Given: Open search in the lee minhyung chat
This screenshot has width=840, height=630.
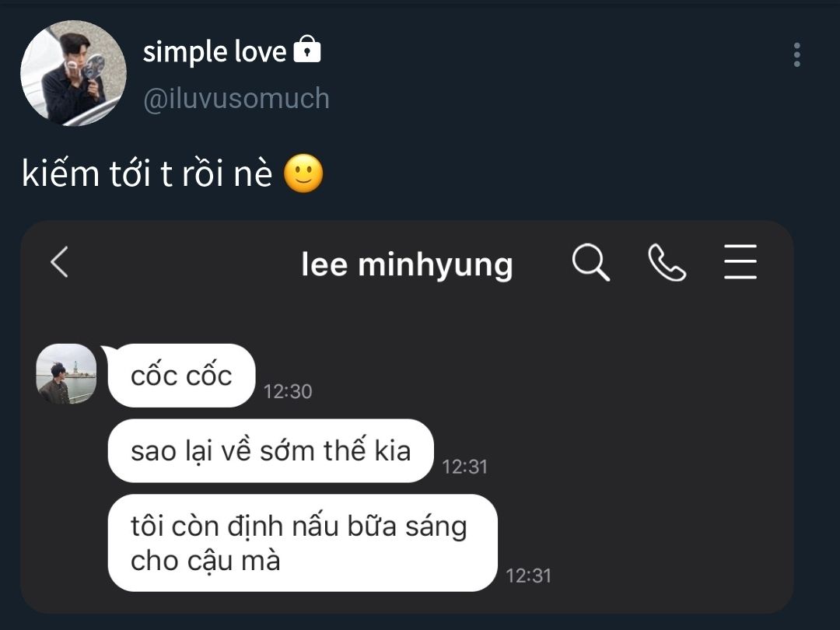Looking at the screenshot, I should tap(590, 262).
